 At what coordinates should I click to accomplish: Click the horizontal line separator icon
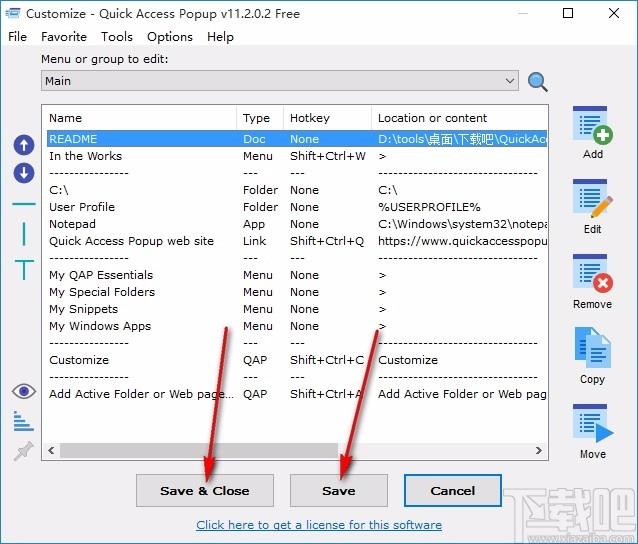24,203
